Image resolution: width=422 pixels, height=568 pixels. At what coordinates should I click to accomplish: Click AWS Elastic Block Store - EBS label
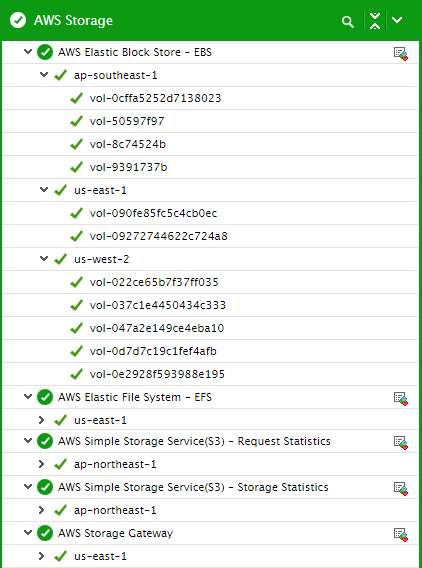(x=135, y=52)
